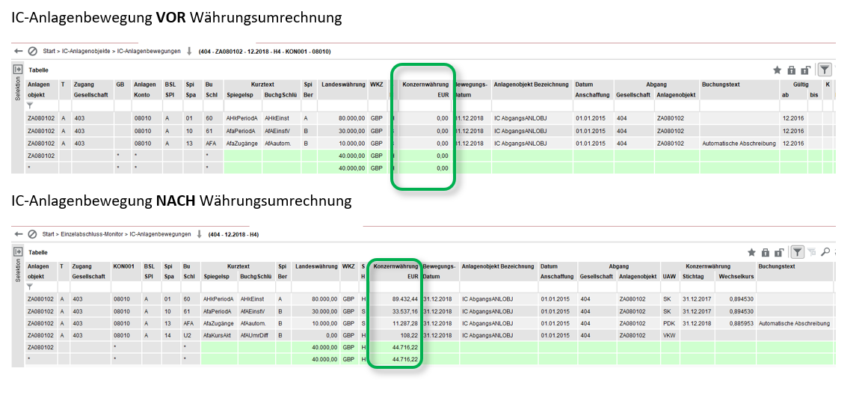Click the down arrow after IC-Anlagenbewegungen in VOR window

(x=189, y=51)
